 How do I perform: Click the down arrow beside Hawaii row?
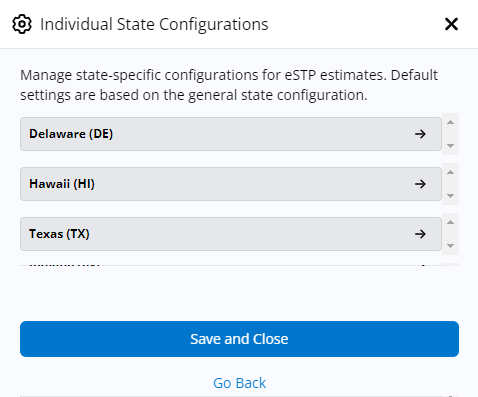click(x=451, y=196)
